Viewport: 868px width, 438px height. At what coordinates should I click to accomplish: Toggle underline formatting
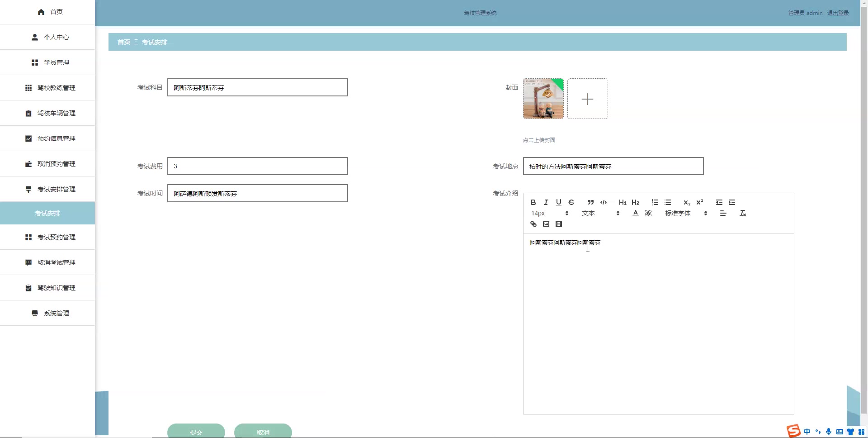[558, 202]
